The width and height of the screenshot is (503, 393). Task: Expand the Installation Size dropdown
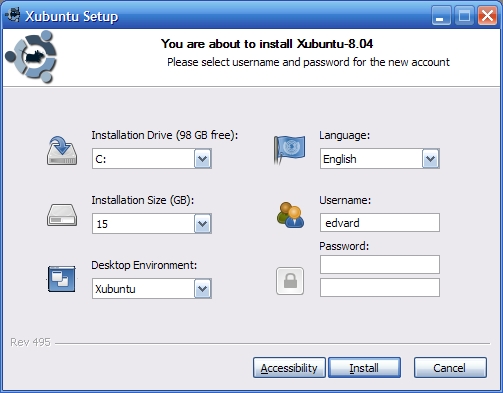(x=152, y=223)
